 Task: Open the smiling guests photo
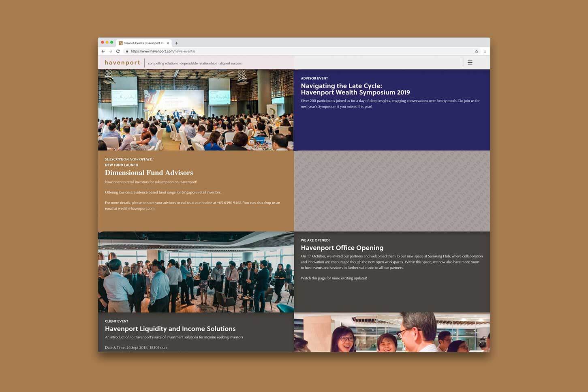[x=392, y=332]
